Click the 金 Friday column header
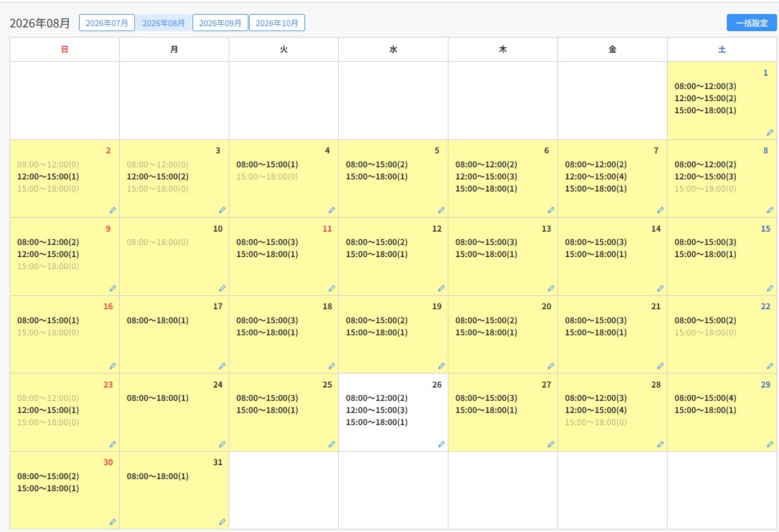 (x=612, y=50)
